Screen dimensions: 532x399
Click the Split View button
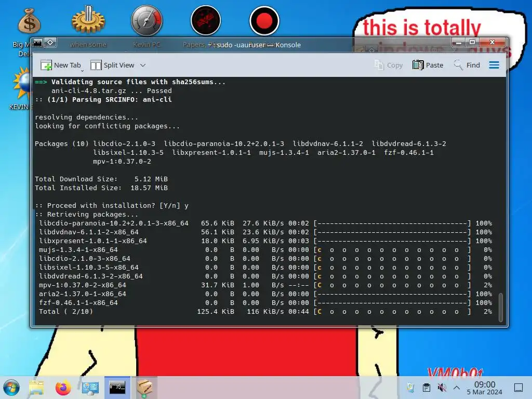pyautogui.click(x=112, y=65)
